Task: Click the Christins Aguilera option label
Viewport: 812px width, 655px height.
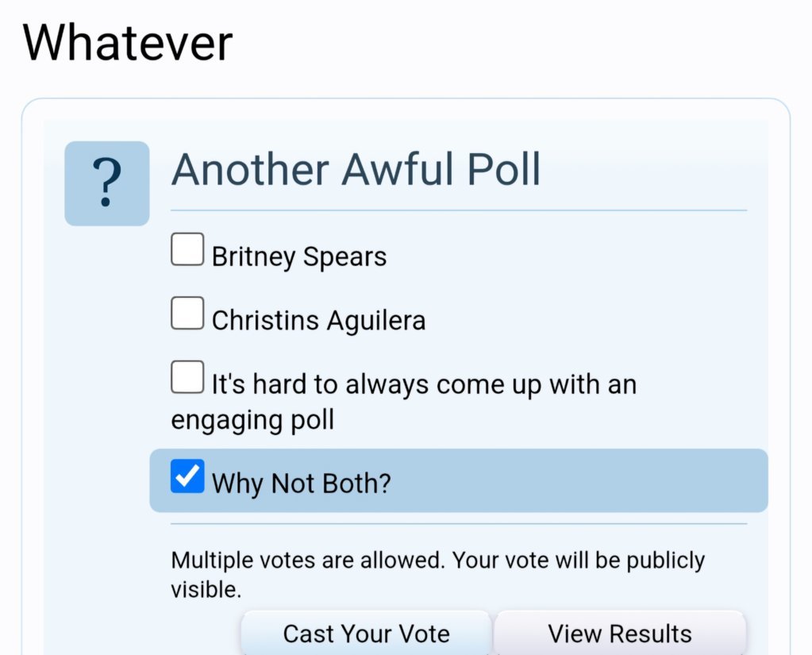Action: point(318,321)
